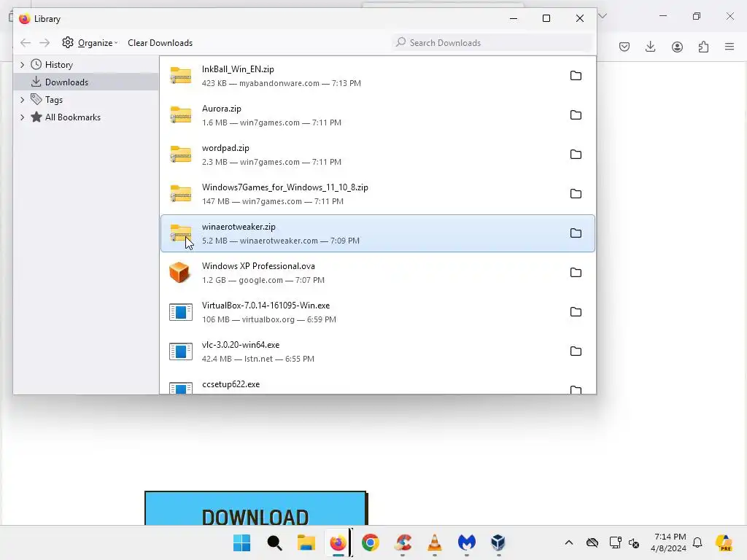Select the Aurora.zip file name
The height and width of the screenshot is (560, 747).
222,109
